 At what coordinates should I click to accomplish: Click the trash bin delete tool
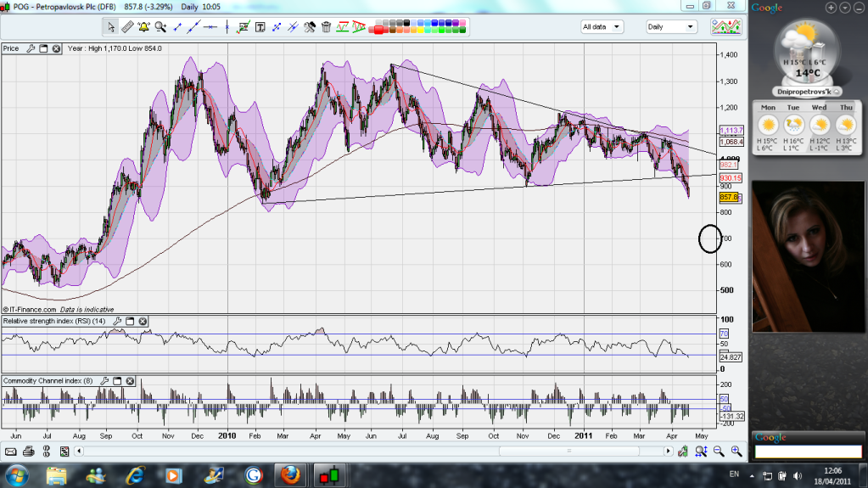point(326,27)
